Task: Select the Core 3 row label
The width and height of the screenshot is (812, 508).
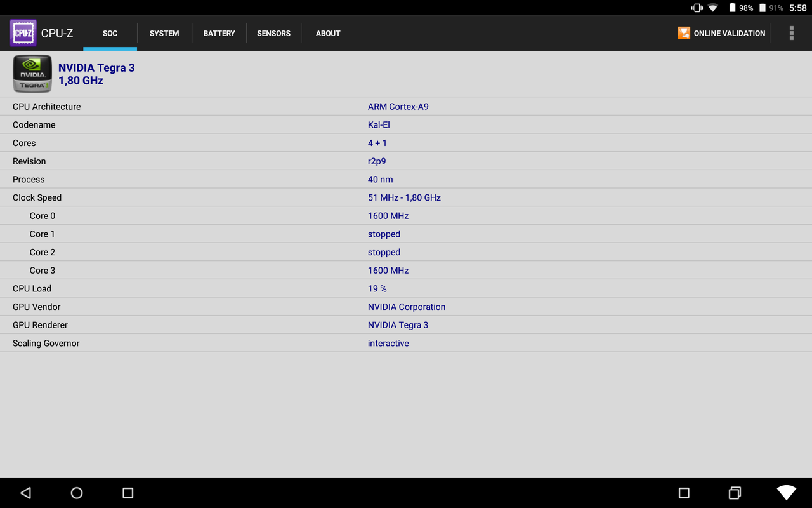Action: (x=43, y=271)
